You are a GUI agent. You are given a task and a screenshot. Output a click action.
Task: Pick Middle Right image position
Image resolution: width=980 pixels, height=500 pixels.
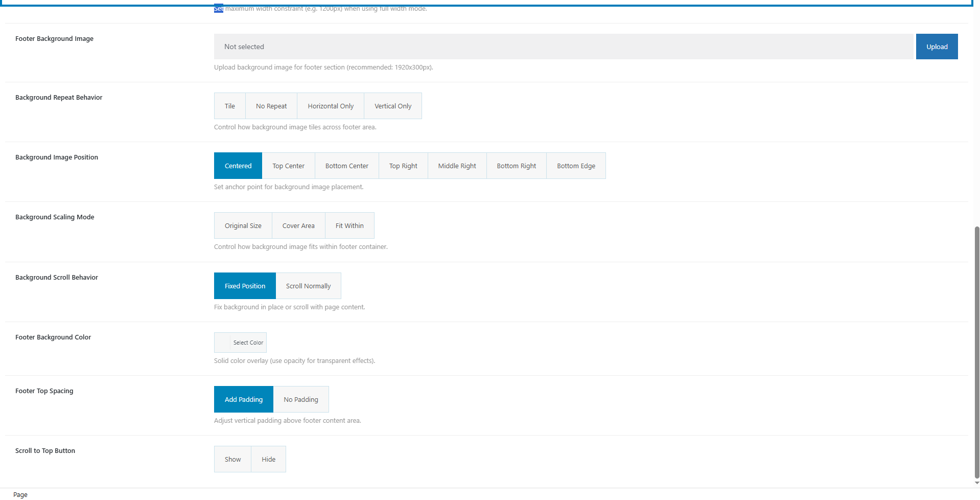coord(457,166)
